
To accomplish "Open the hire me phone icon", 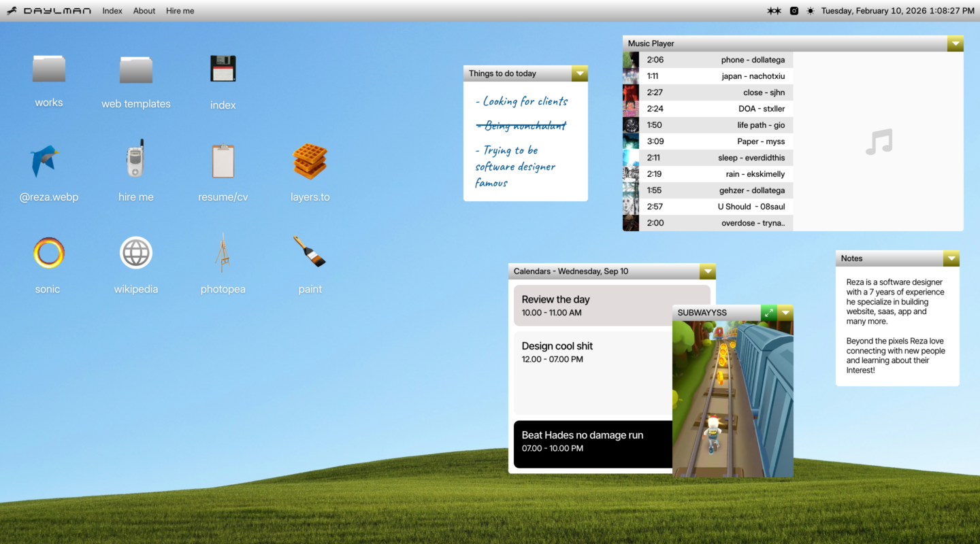I will (x=135, y=160).
